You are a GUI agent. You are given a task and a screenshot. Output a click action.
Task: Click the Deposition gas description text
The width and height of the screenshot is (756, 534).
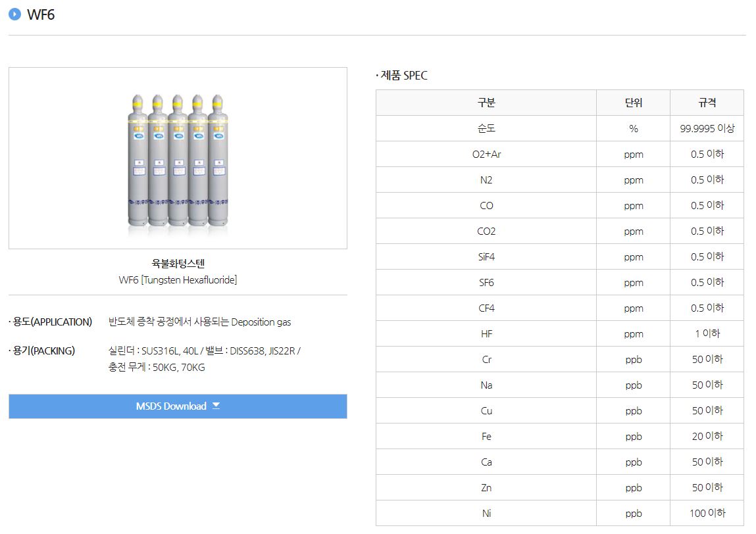[x=199, y=322]
